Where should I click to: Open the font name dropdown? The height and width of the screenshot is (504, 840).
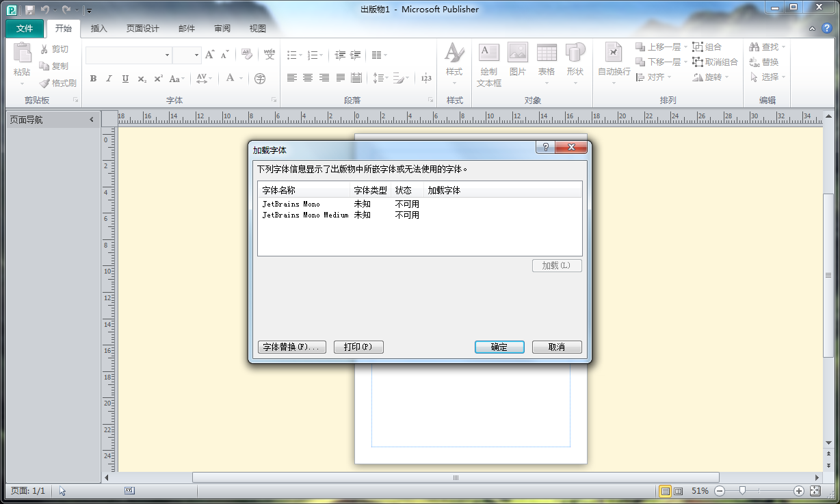(167, 55)
